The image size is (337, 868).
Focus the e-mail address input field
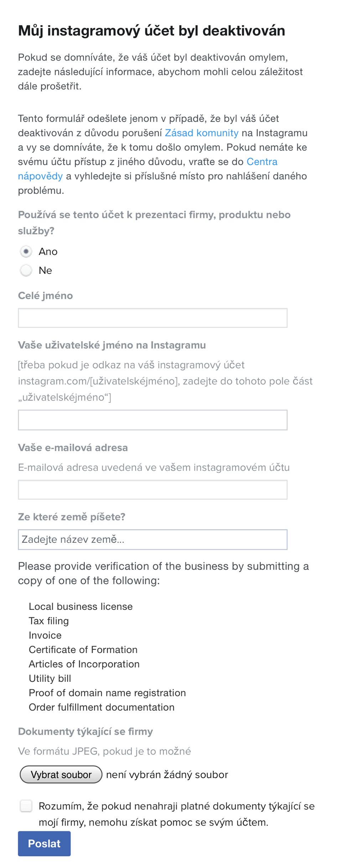pos(153,490)
